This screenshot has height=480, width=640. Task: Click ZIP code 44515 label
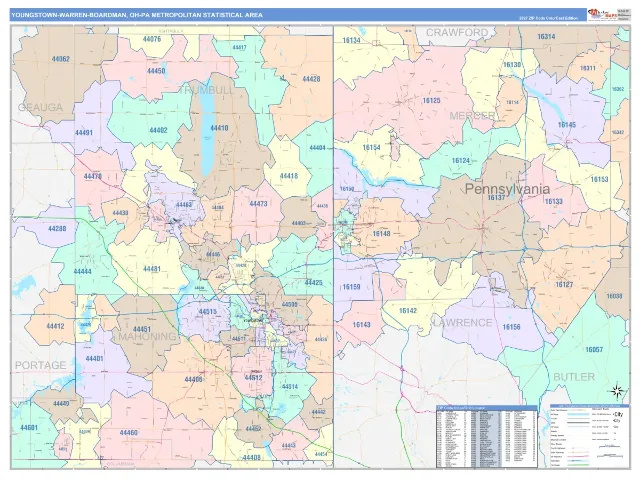pos(208,312)
